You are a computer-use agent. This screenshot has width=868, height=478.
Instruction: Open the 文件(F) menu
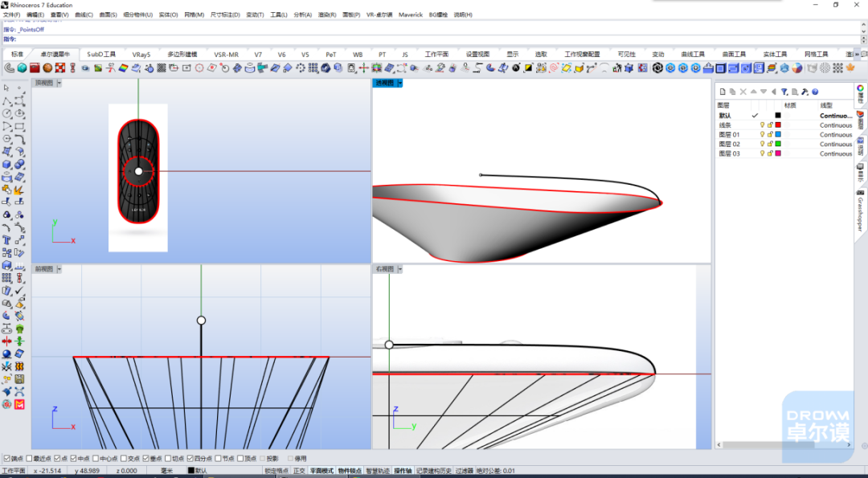11,15
